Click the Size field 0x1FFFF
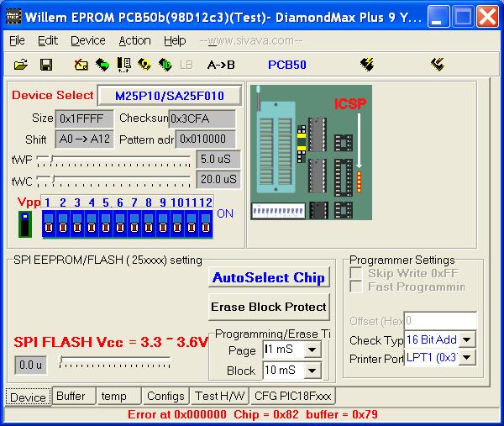 pos(84,119)
